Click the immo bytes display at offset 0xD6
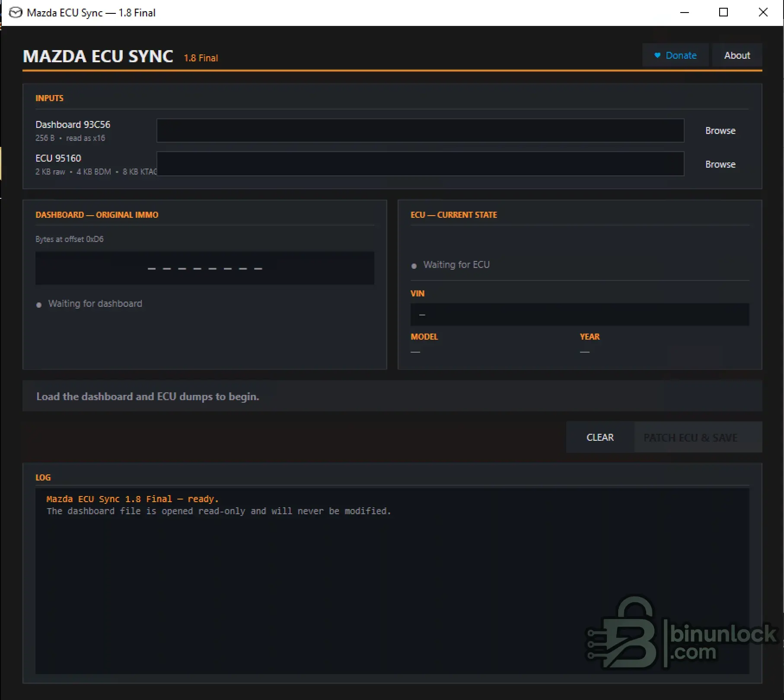784x700 pixels. (x=205, y=268)
